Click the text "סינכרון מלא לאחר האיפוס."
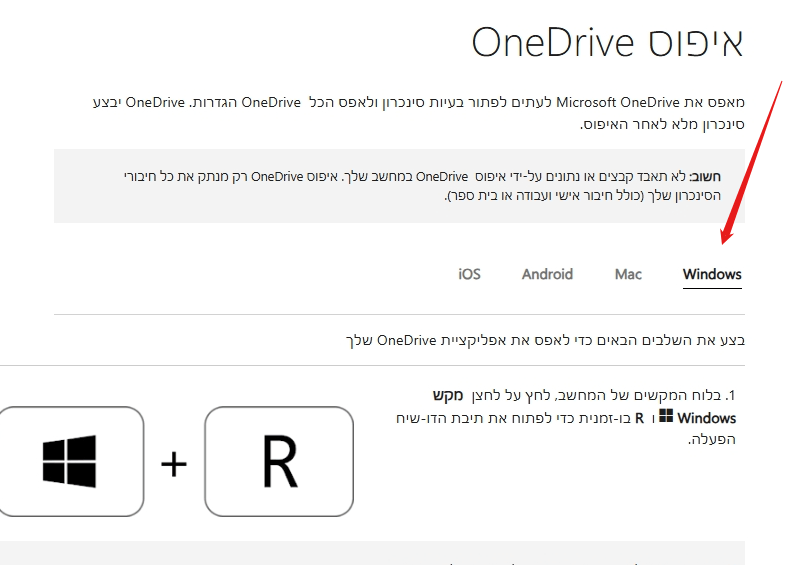This screenshot has width=801, height=565. 662,124
